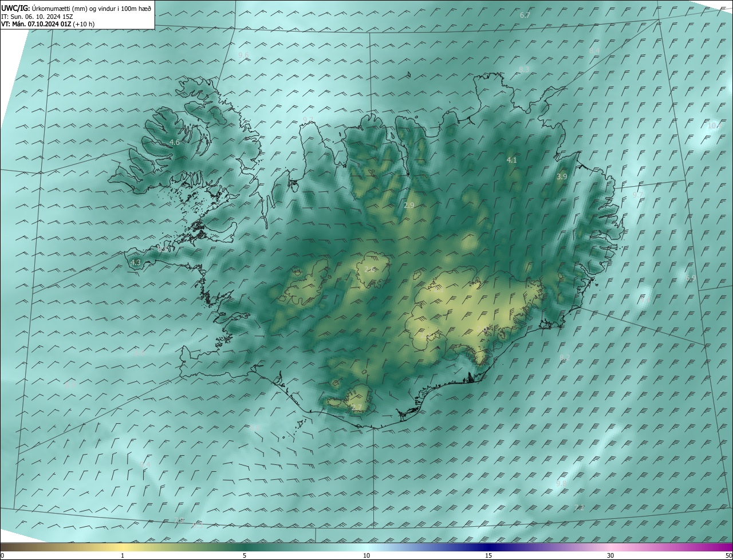Screen dimensions: 733x560
Task: Click the 6.7 value label on the map
Action: pyautogui.click(x=525, y=15)
